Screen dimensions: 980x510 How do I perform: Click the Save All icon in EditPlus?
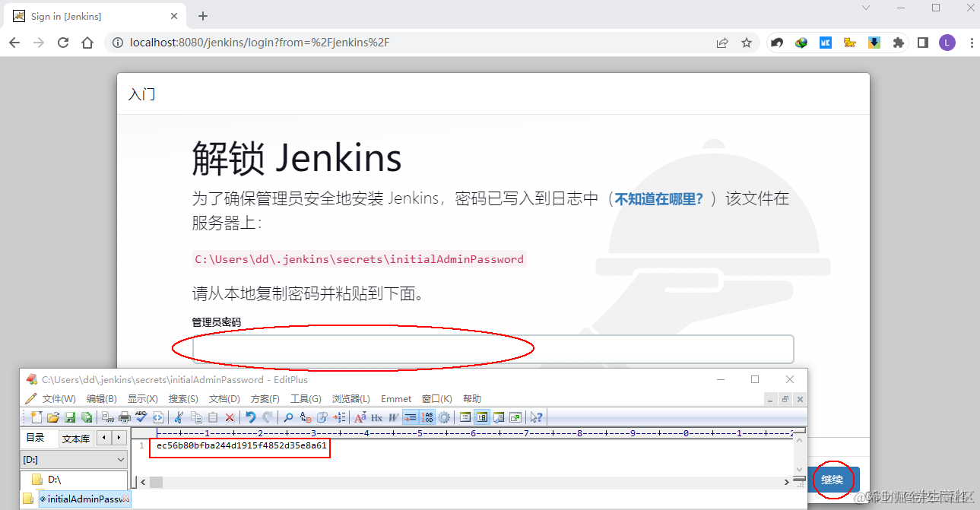[87, 417]
